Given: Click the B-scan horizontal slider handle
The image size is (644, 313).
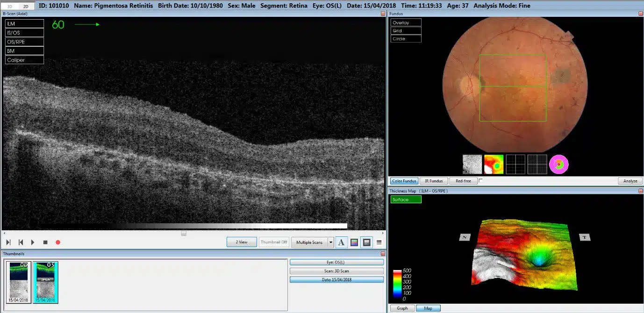Looking at the screenshot, I should coord(184,233).
